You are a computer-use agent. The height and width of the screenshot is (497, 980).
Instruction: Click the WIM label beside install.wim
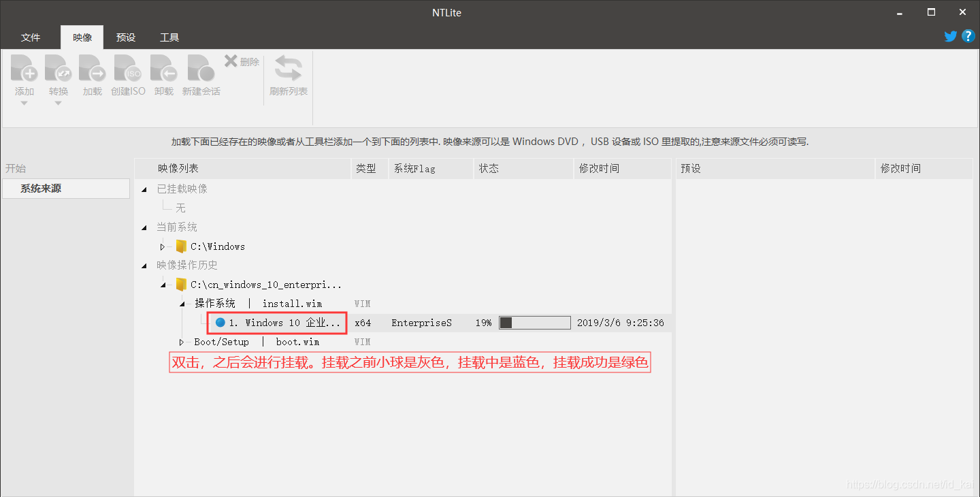[x=363, y=304]
